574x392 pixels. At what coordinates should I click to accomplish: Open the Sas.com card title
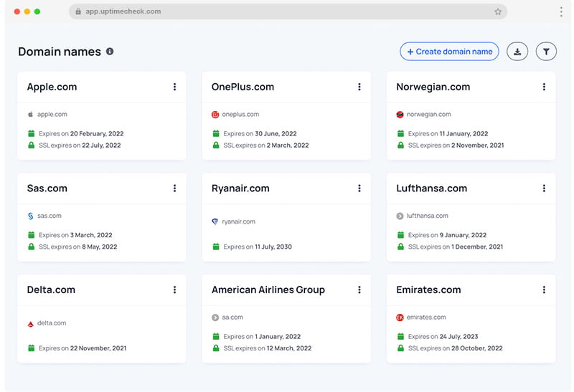(47, 188)
